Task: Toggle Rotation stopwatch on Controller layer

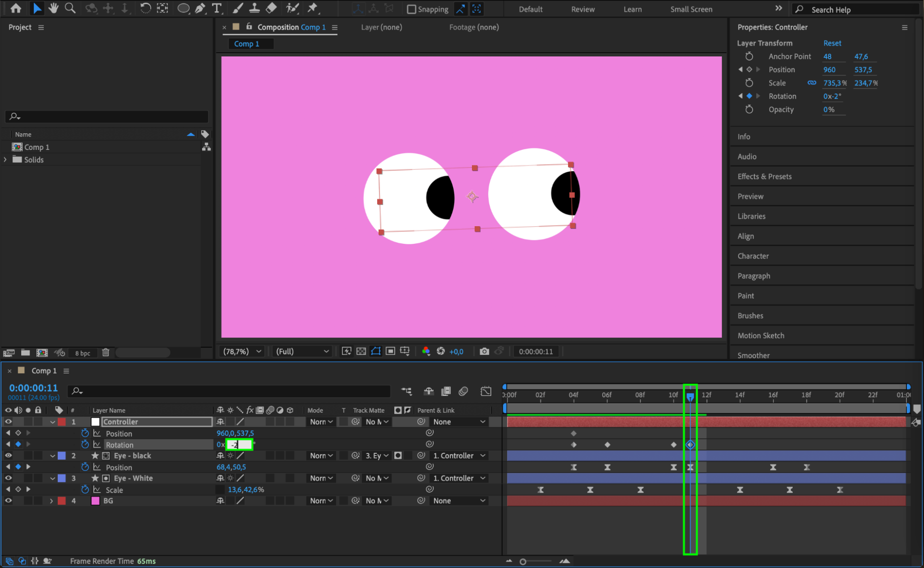Action: point(85,445)
